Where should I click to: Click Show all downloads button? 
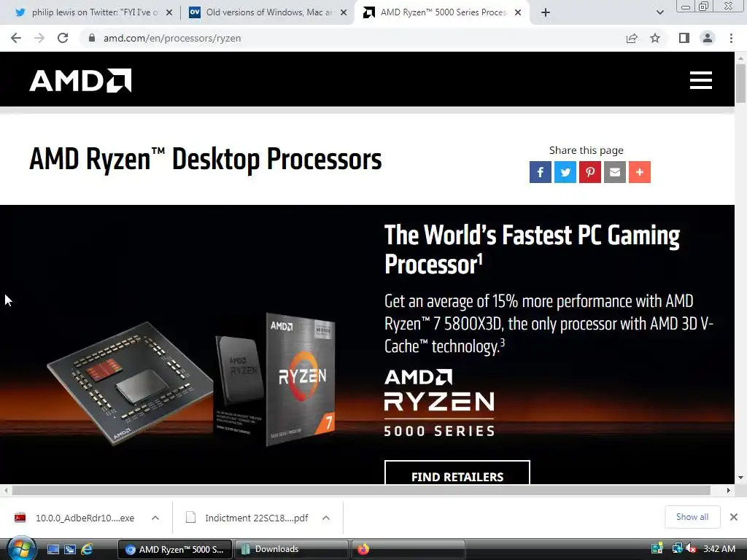[x=692, y=517]
